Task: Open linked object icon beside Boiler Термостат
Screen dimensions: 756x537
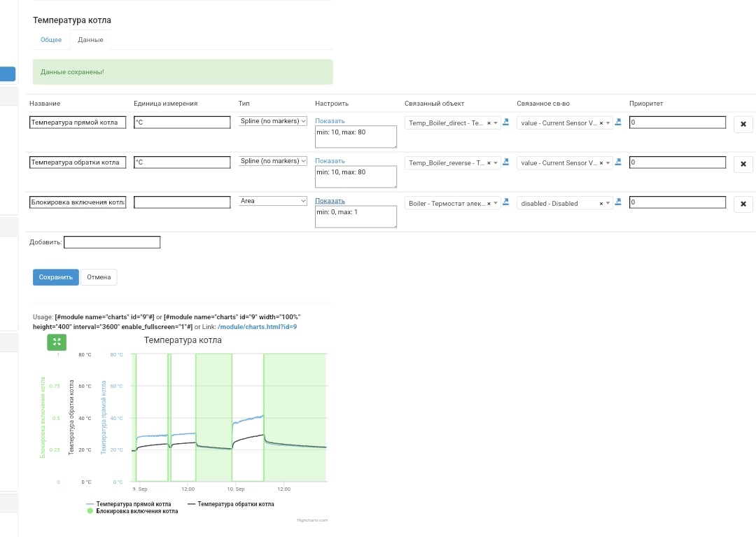Action: pyautogui.click(x=506, y=202)
